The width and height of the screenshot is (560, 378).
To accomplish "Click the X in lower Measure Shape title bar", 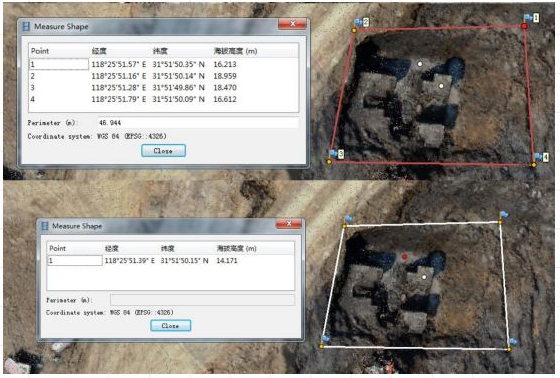I will 289,224.
